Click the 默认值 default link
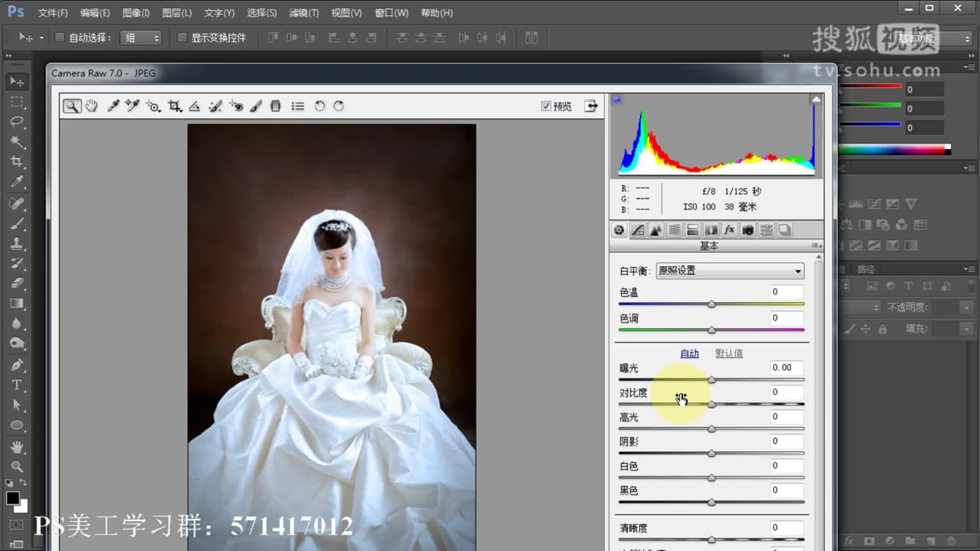 [729, 353]
